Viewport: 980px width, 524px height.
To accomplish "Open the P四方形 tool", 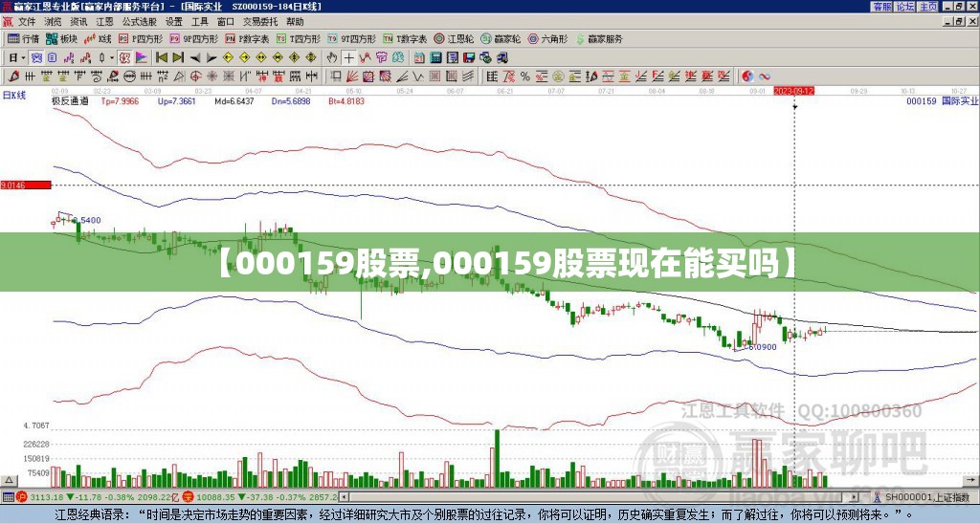I will [141, 38].
